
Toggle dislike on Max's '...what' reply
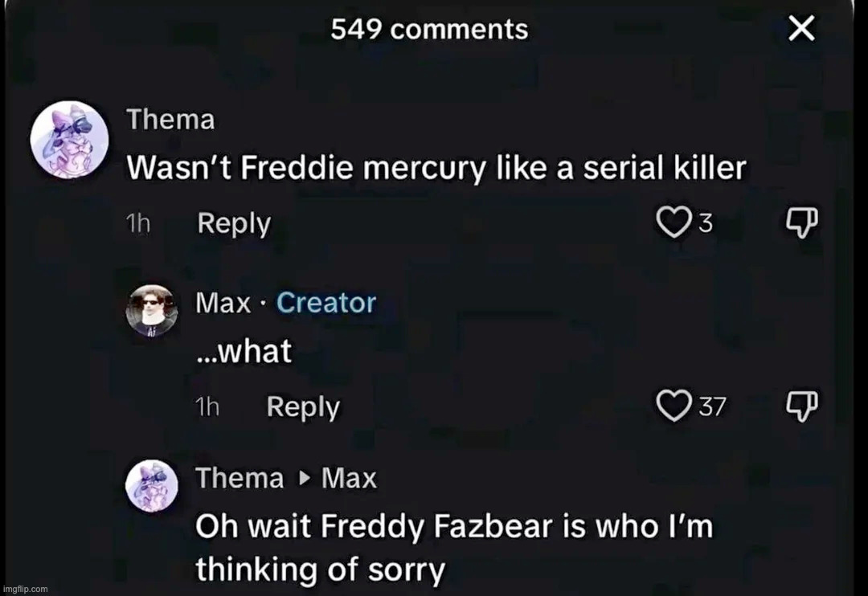pyautogui.click(x=800, y=406)
